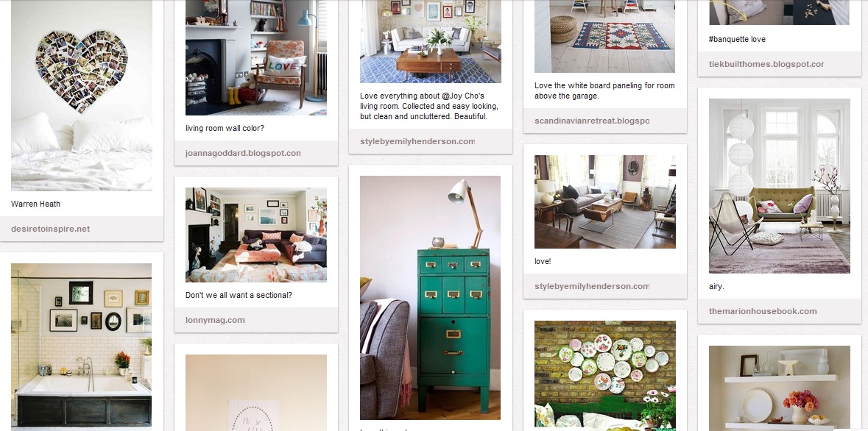This screenshot has height=431, width=868.
Task: Open the living room pin captioned love!
Action: point(604,202)
